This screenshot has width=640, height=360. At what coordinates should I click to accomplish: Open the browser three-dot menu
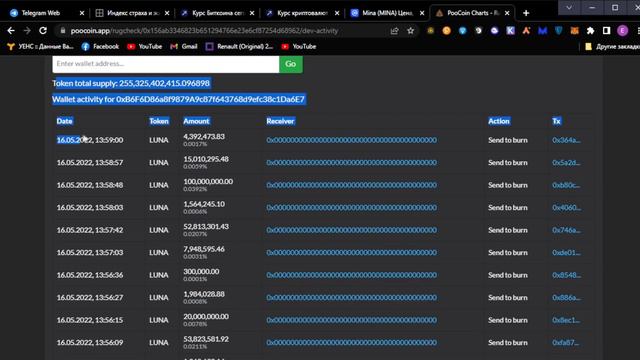[638, 31]
